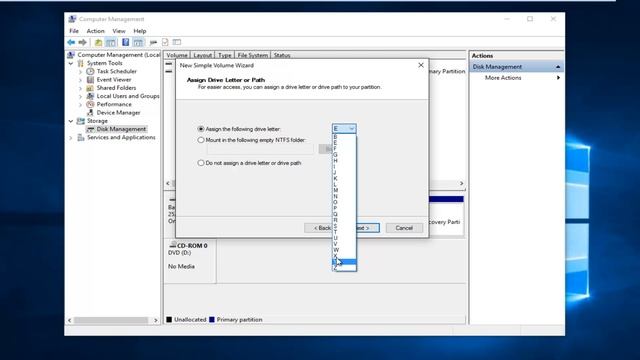Choose drive letter Z in dropdown list
The image size is (640, 360).
(x=344, y=268)
